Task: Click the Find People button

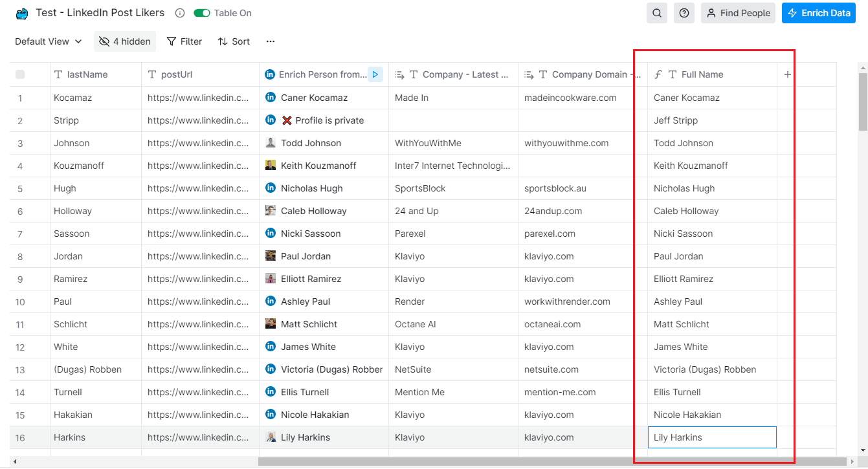Action: point(738,13)
